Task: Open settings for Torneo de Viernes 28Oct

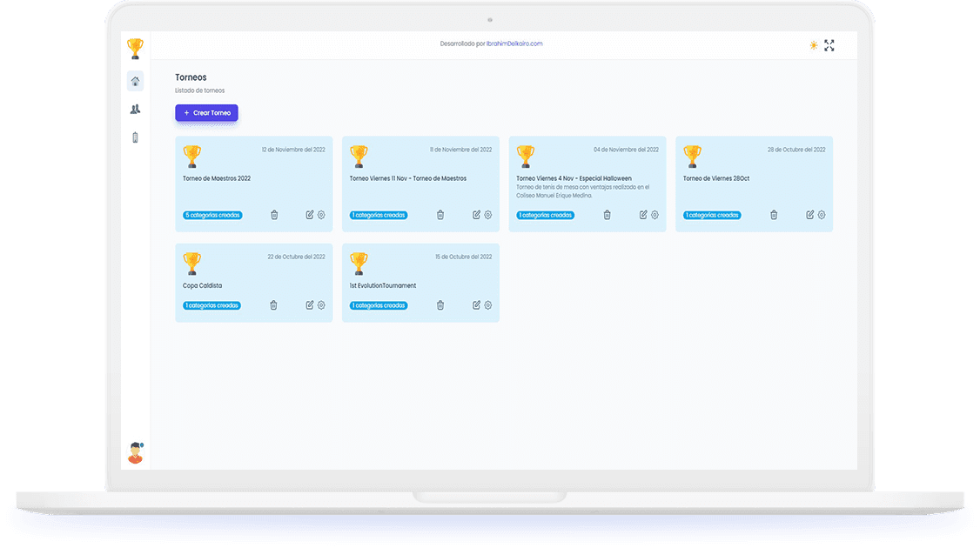Action: [822, 215]
